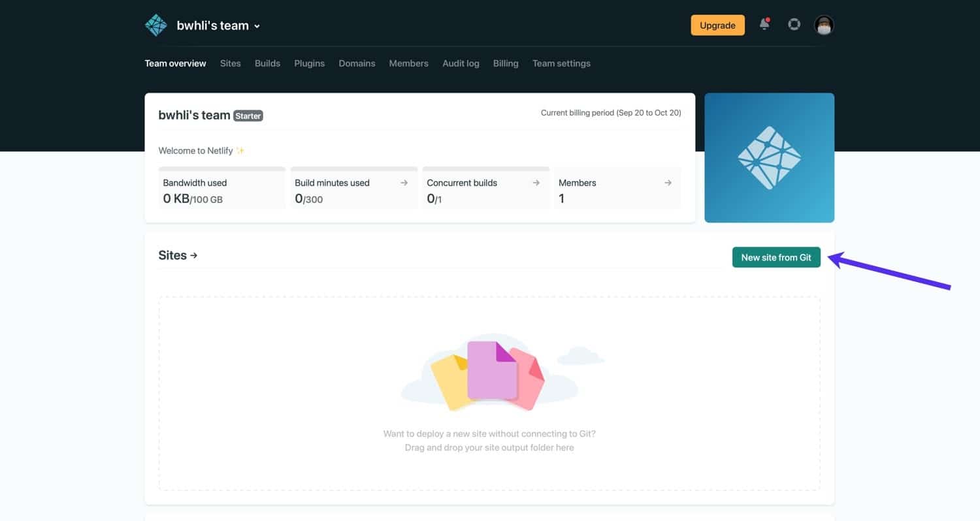Click the drag and drop deploy area
980x521 pixels.
489,392
